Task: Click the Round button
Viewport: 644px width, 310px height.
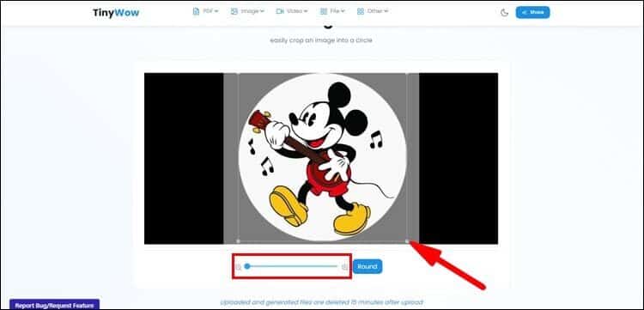Action: coord(368,266)
